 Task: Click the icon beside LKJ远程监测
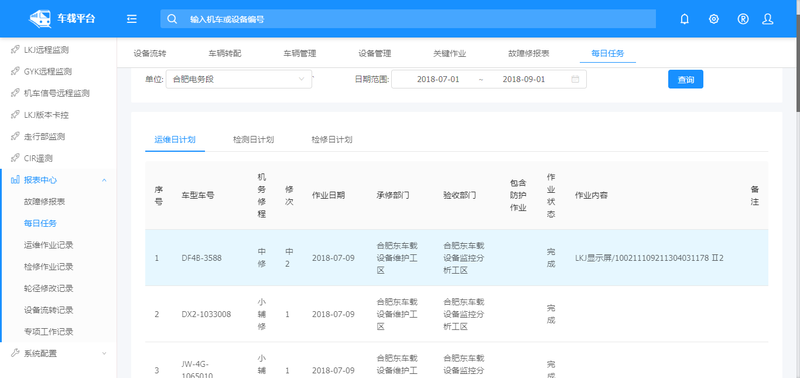click(x=15, y=50)
